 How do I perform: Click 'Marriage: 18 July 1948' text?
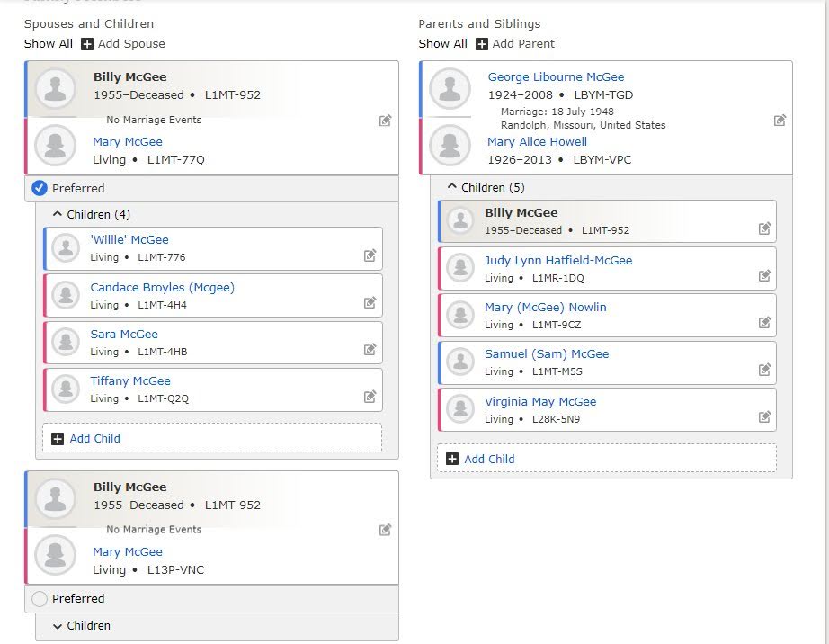click(557, 112)
